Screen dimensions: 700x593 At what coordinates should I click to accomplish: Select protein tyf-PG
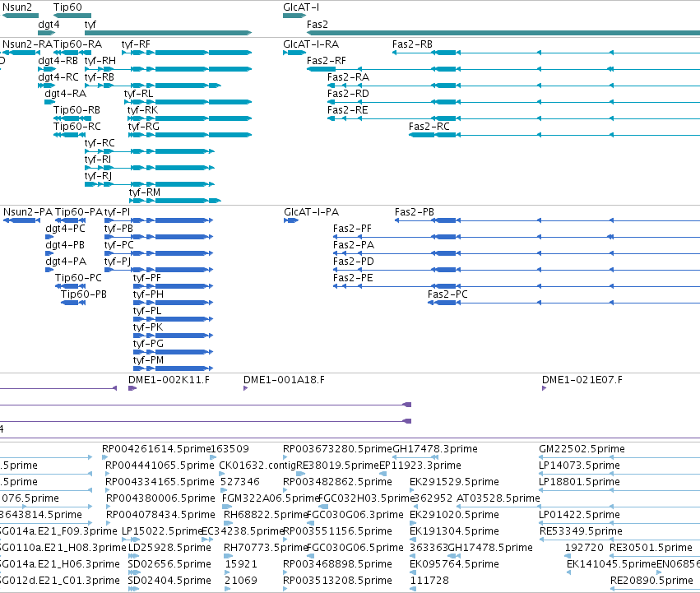point(148,344)
